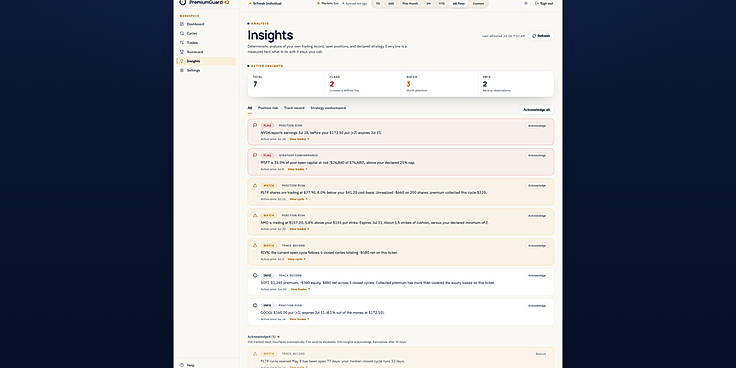Open View trades on the GOOGL insight
736x368 pixels.
299,319
